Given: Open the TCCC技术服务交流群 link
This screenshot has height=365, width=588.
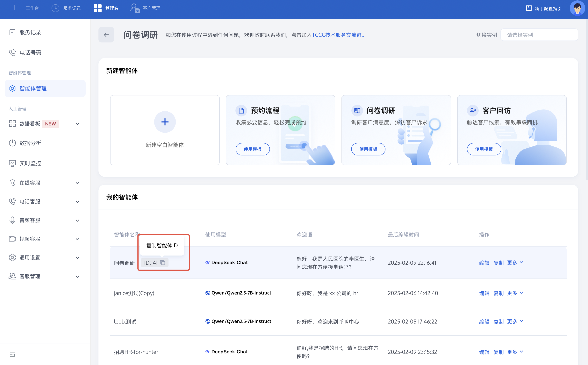Looking at the screenshot, I should [337, 35].
